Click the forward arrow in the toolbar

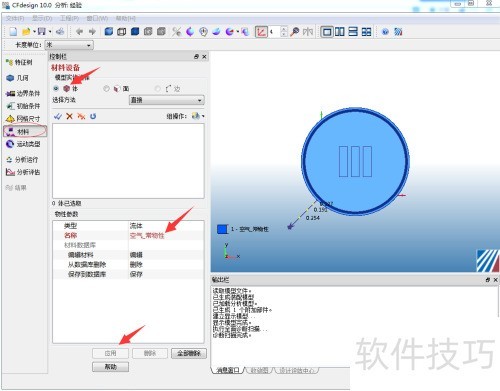(92, 32)
